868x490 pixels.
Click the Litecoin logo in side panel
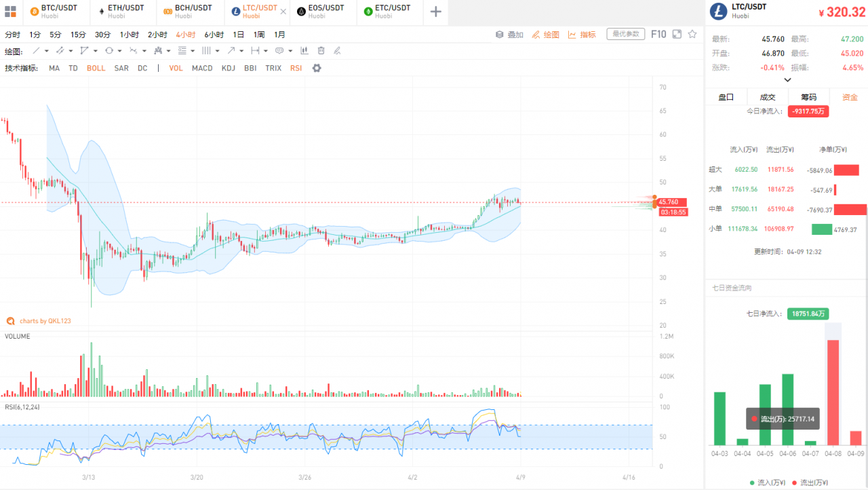(718, 12)
